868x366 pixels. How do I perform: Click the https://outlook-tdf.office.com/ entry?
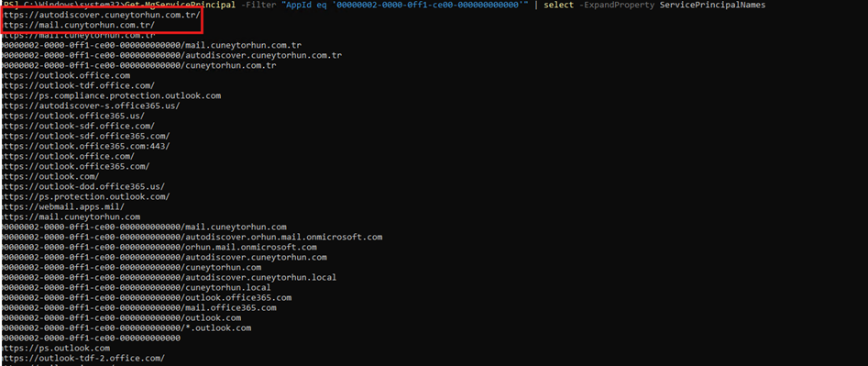pyautogui.click(x=77, y=85)
